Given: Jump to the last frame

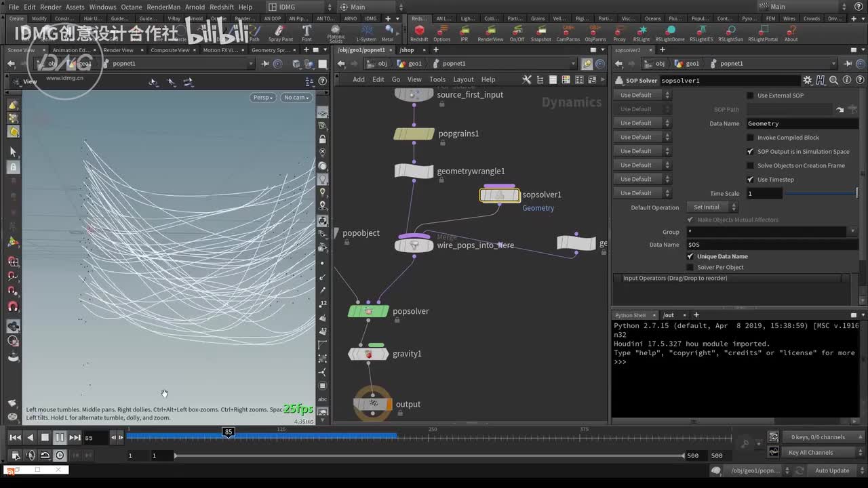Looking at the screenshot, I should pyautogui.click(x=75, y=437).
